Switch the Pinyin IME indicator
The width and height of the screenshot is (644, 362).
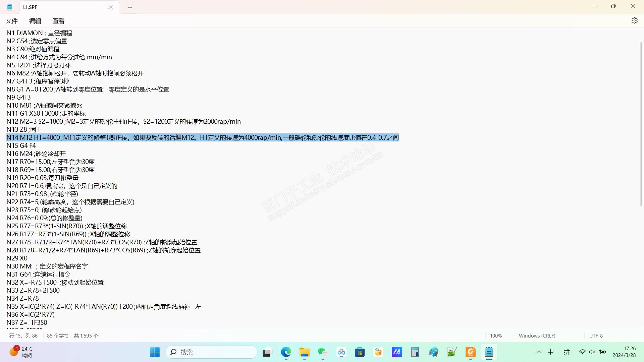pos(567,352)
